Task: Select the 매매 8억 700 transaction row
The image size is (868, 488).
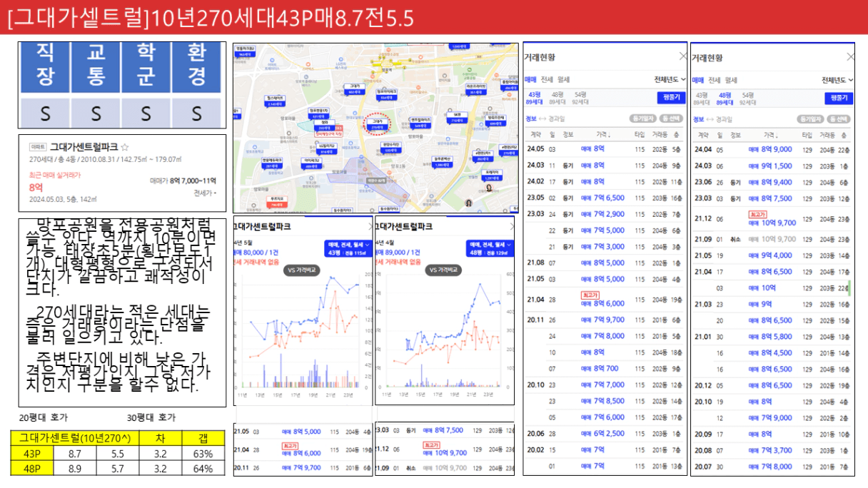Action: [x=605, y=369]
